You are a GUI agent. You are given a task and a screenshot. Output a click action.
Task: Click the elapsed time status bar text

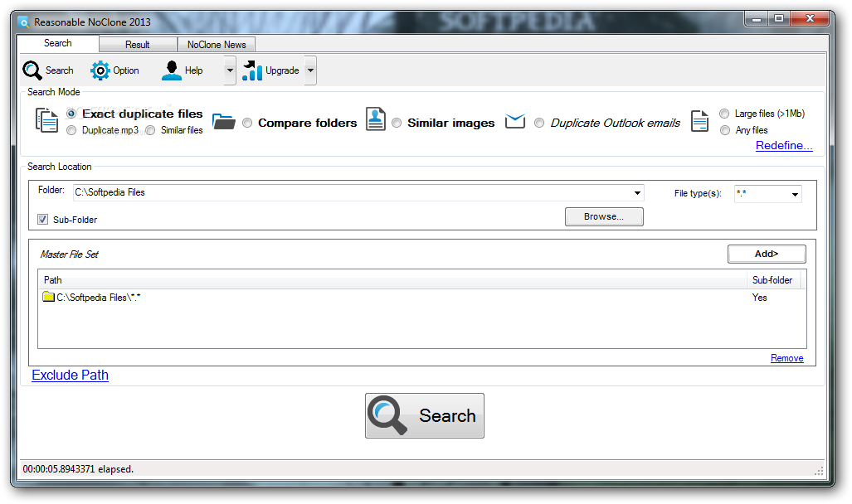[x=78, y=468]
